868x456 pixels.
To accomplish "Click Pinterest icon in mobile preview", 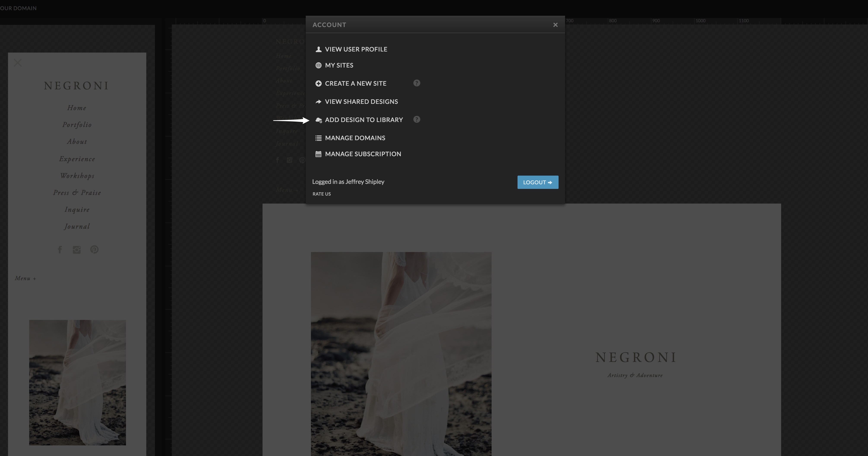I will point(94,250).
